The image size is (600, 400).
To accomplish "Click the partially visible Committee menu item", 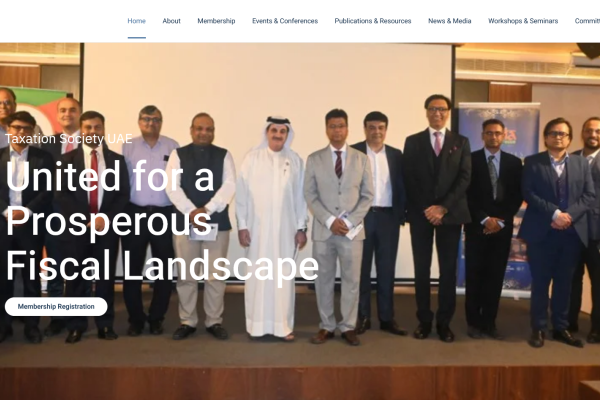I will tap(587, 21).
